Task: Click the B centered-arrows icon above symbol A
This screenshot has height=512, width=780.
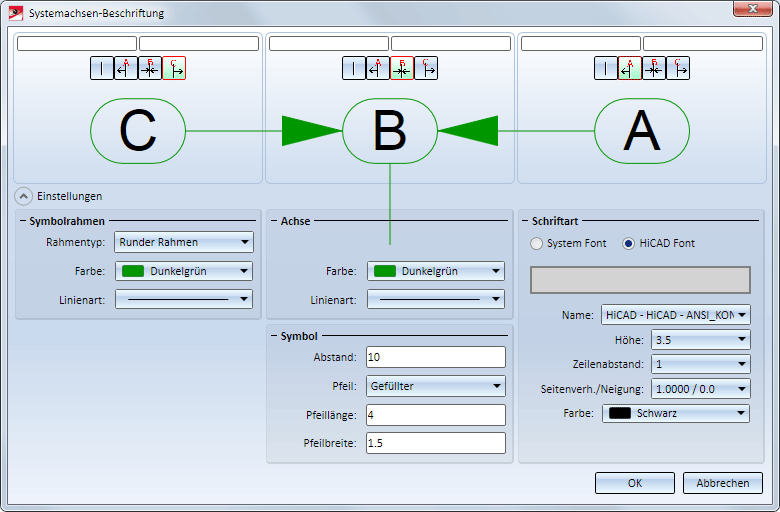Action: tap(654, 68)
